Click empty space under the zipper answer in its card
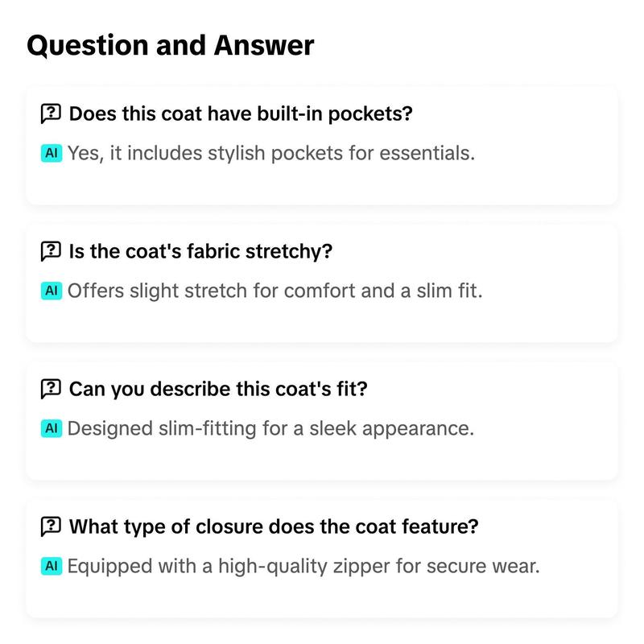 pyautogui.click(x=321, y=597)
